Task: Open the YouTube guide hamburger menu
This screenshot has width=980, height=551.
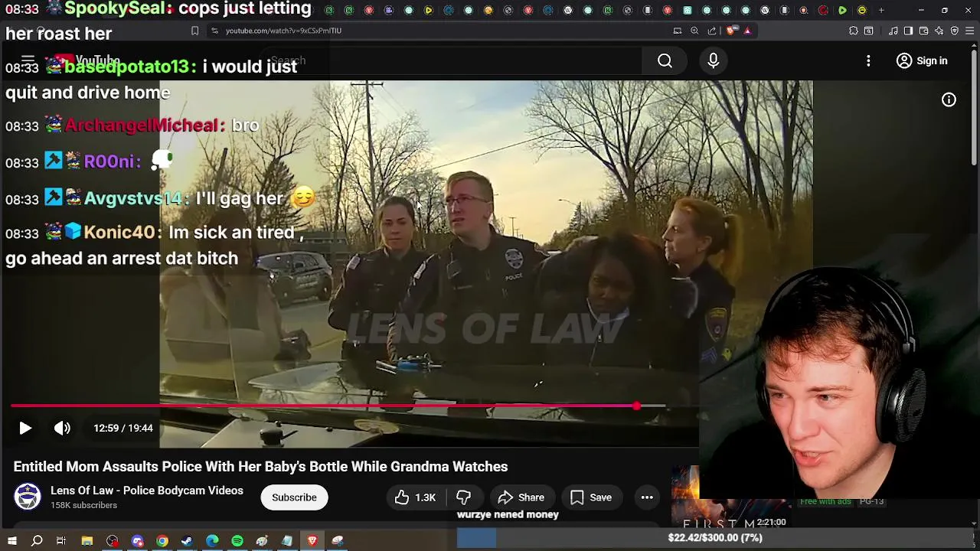Action: click(28, 60)
